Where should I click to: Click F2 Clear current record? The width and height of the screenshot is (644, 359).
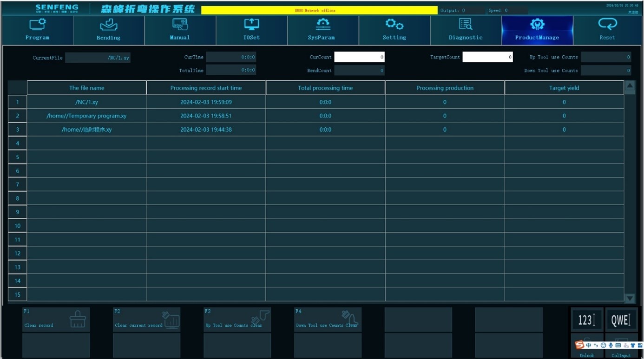tap(146, 320)
